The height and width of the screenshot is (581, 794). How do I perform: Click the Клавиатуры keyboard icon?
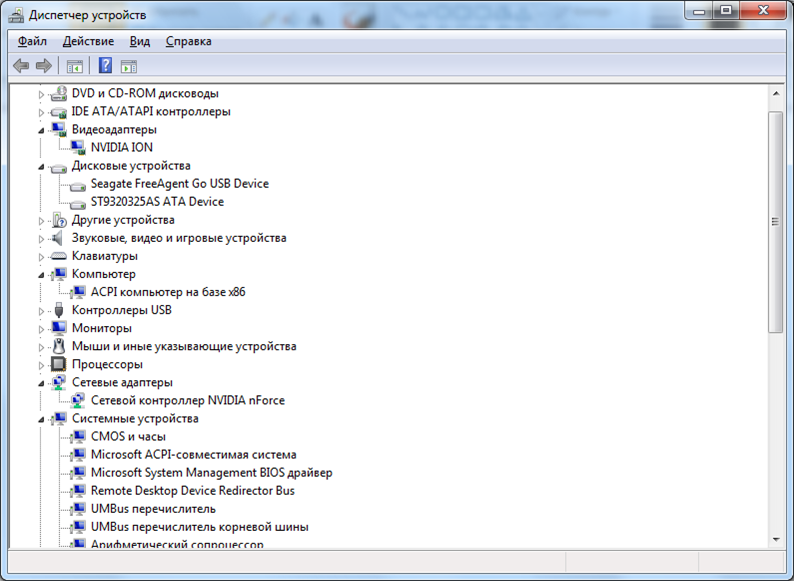tap(59, 256)
